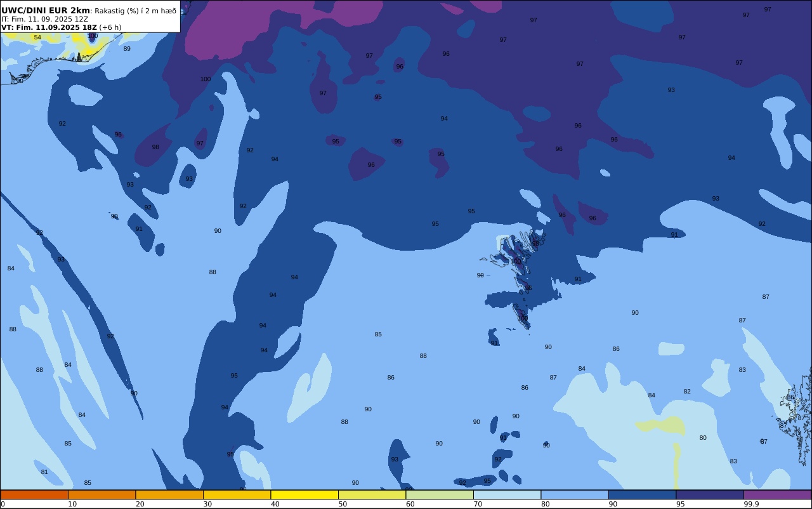This screenshot has width=812, height=509.
Task: Click the legend tick label '60'
Action: [x=410, y=504]
